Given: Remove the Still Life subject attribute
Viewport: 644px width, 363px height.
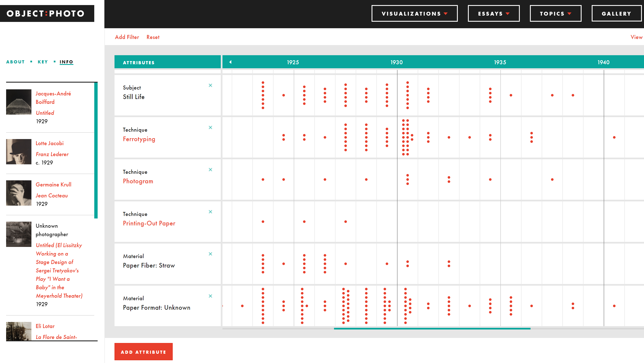Looking at the screenshot, I should pos(210,86).
